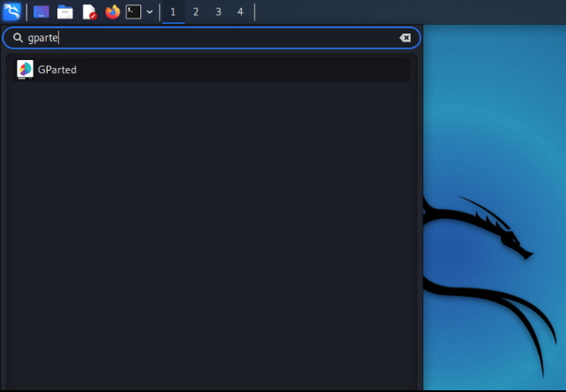Click the magnifier search icon

[x=18, y=38]
